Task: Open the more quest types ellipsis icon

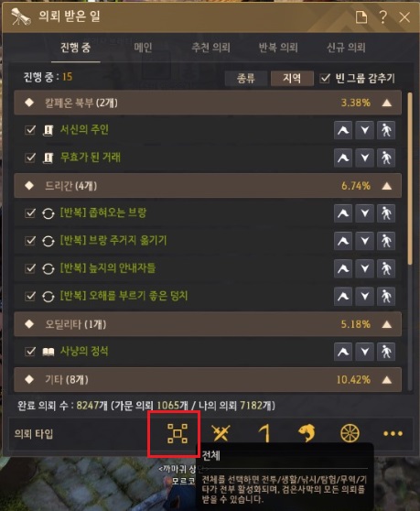Action: pos(393,433)
